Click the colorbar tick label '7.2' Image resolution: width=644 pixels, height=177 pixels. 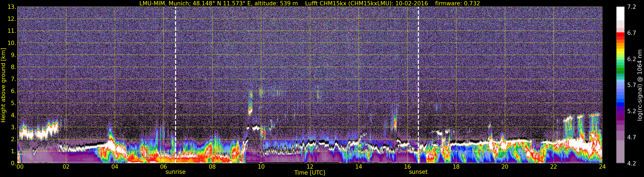pyautogui.click(x=632, y=7)
